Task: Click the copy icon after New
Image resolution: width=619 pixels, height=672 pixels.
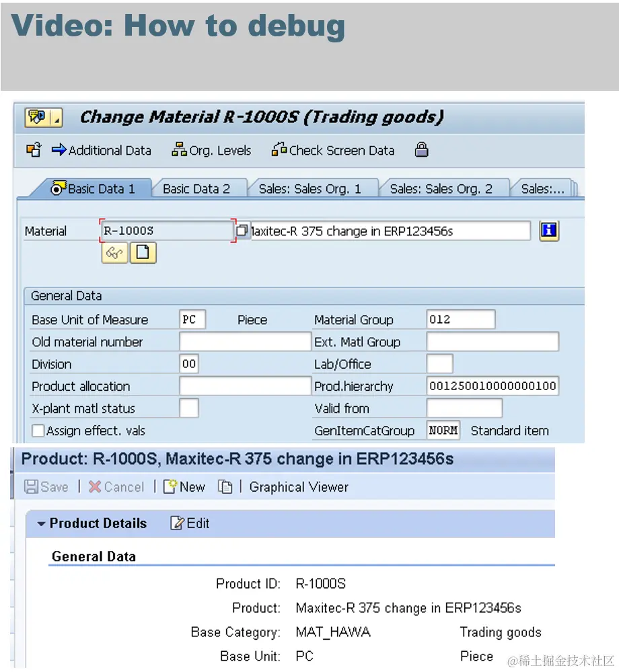Action: (x=225, y=487)
